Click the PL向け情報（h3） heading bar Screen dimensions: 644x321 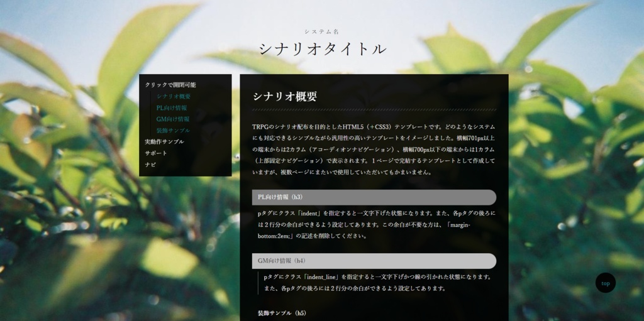pos(374,197)
